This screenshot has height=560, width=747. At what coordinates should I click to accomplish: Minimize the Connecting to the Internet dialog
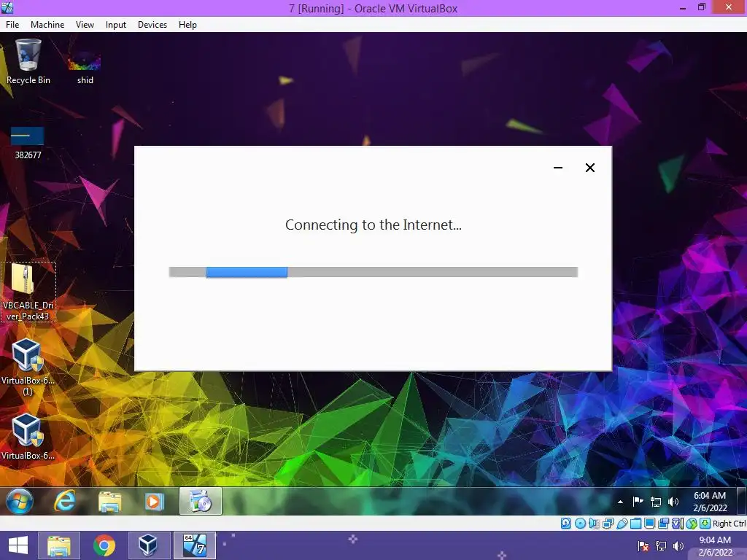coord(558,168)
